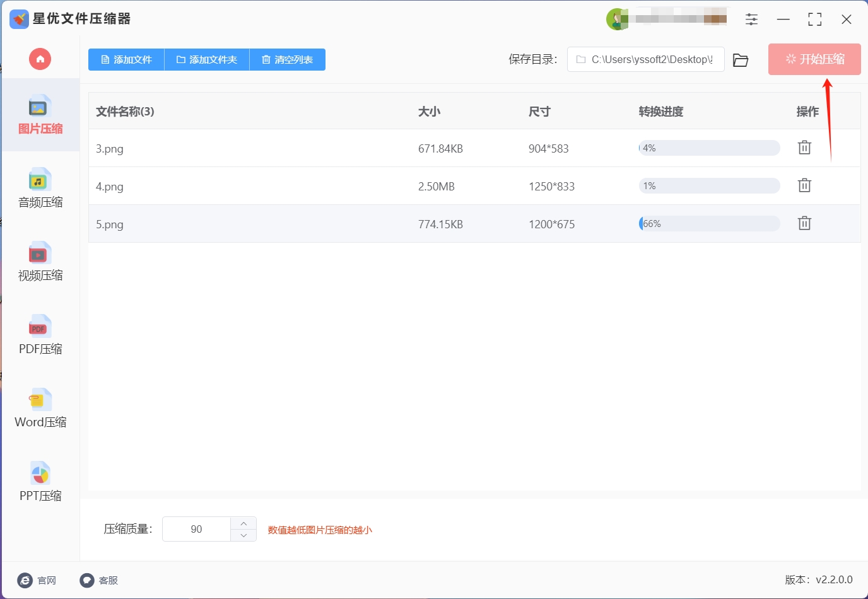Click the save directory path field
The width and height of the screenshot is (868, 599).
click(645, 59)
